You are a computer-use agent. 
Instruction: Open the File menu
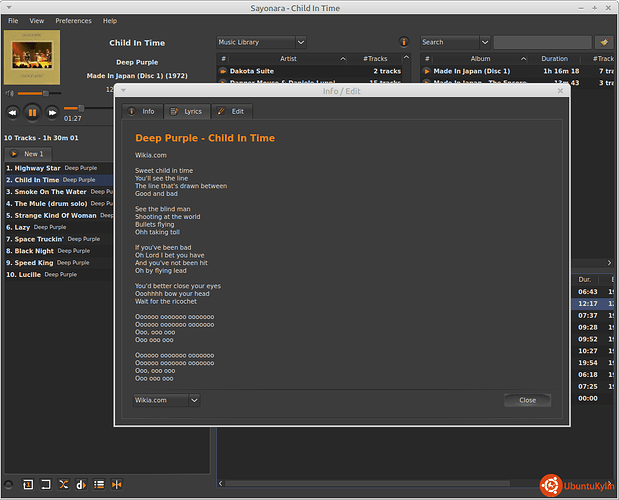[x=13, y=21]
